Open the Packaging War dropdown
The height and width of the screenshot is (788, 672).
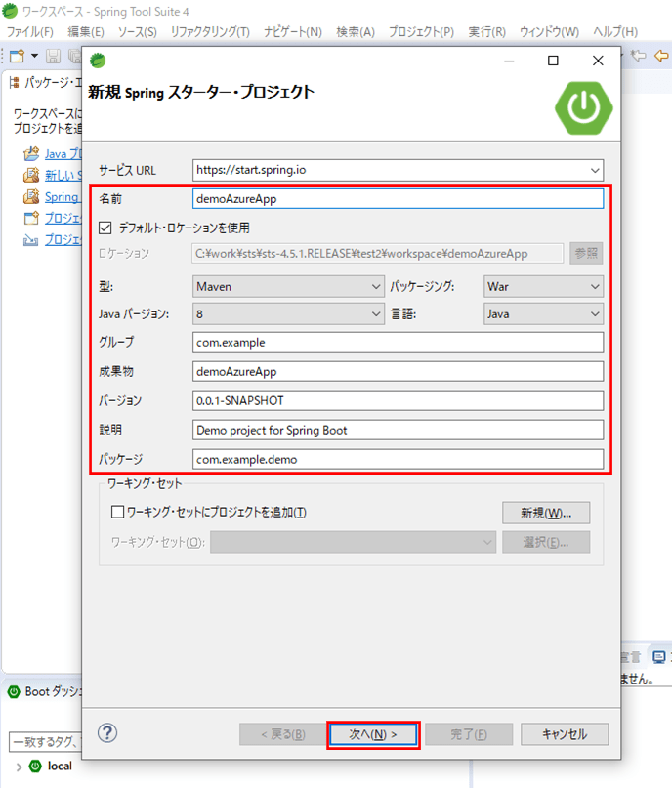click(543, 286)
